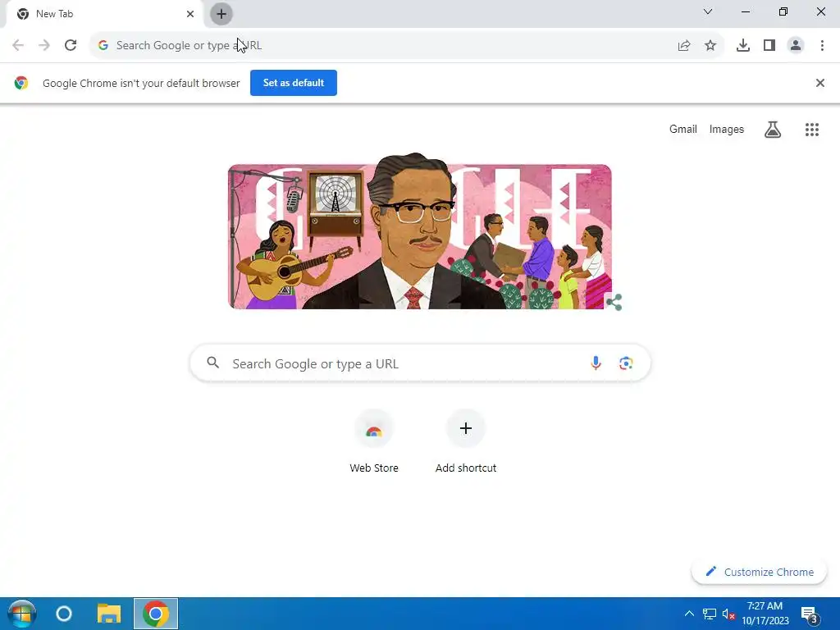Open Search Labs flask icon

773,129
